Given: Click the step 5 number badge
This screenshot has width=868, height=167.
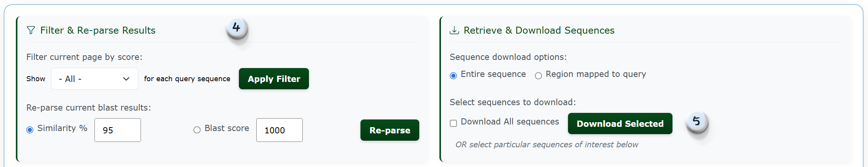Looking at the screenshot, I should pyautogui.click(x=697, y=122).
